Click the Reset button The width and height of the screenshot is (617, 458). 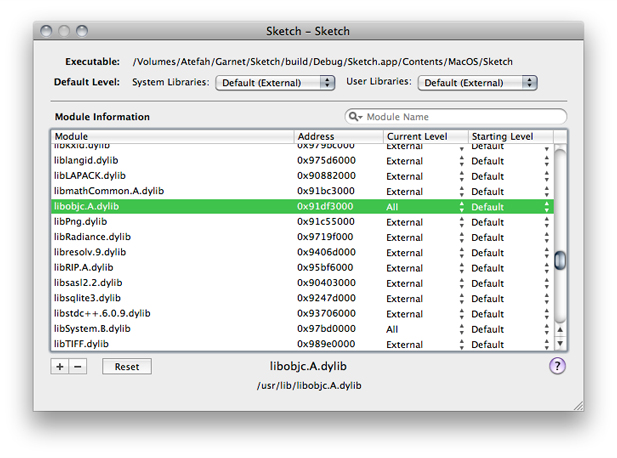(x=127, y=367)
